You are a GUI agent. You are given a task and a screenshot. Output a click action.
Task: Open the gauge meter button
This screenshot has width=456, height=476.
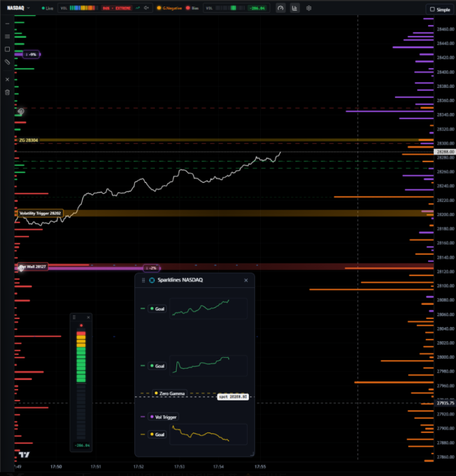[x=281, y=8]
